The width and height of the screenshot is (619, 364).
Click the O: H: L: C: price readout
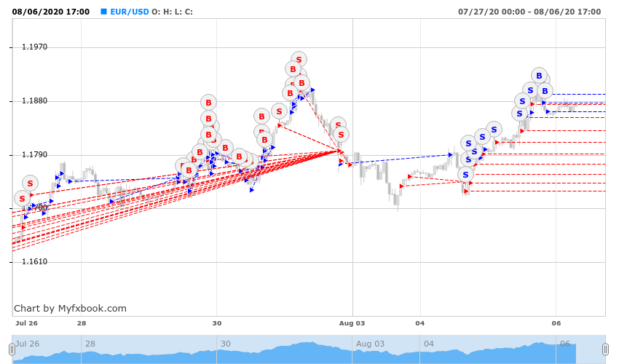coord(172,12)
